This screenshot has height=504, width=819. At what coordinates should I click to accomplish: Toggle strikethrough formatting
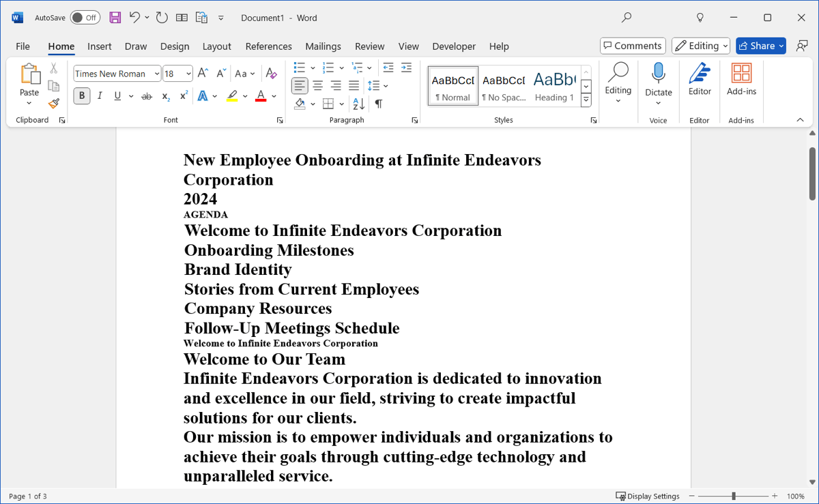tap(146, 96)
